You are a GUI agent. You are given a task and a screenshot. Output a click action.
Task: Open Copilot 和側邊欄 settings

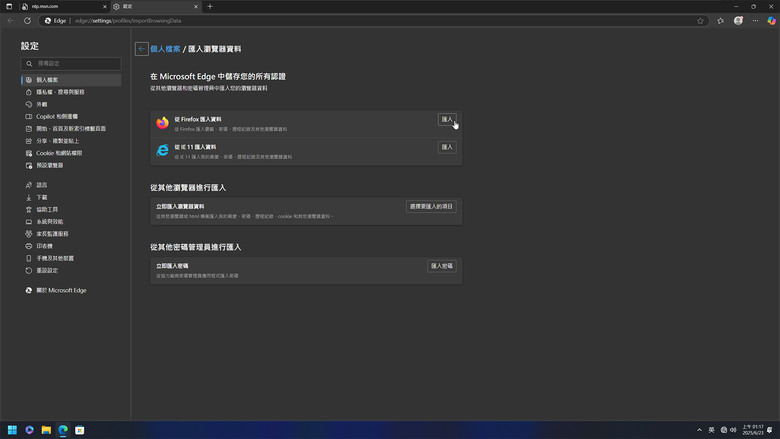point(71,116)
